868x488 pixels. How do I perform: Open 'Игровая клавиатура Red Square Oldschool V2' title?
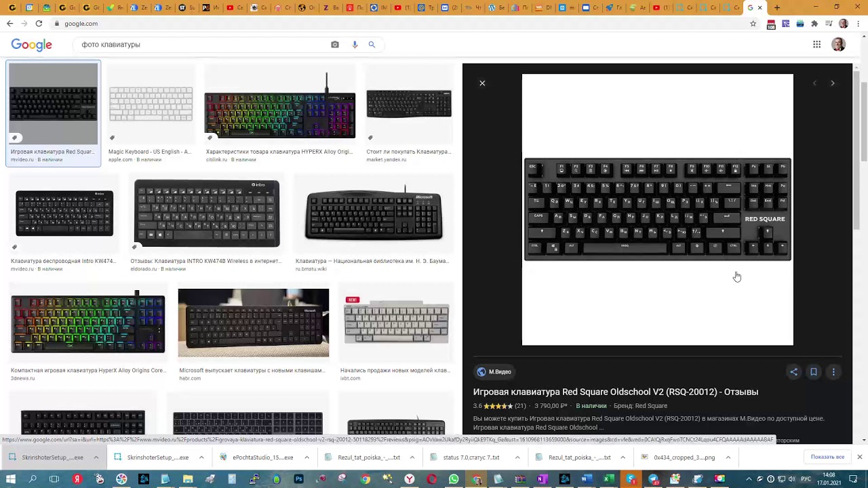(615, 392)
